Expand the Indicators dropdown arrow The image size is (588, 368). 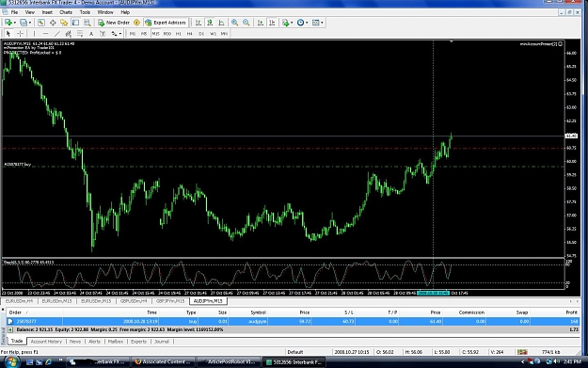click(x=292, y=23)
